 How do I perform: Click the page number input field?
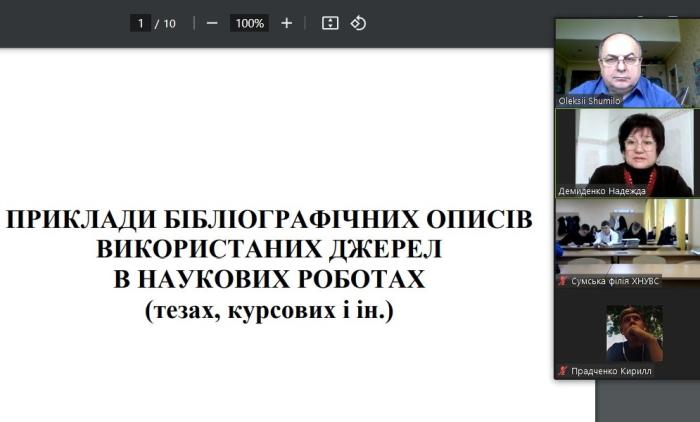[x=141, y=23]
